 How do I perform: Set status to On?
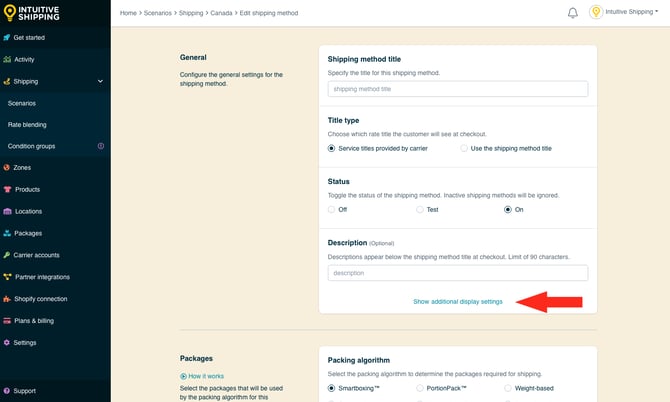[508, 209]
